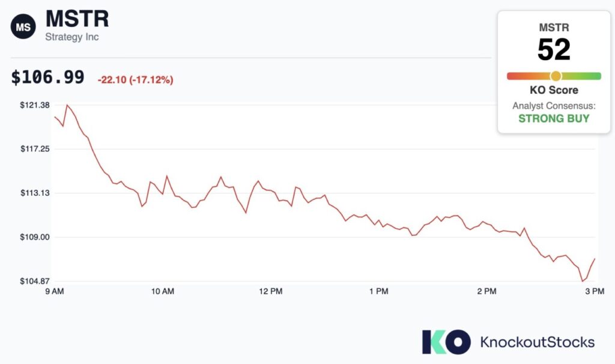Select the 3 PM time axis label
615x364 pixels.
click(x=594, y=291)
